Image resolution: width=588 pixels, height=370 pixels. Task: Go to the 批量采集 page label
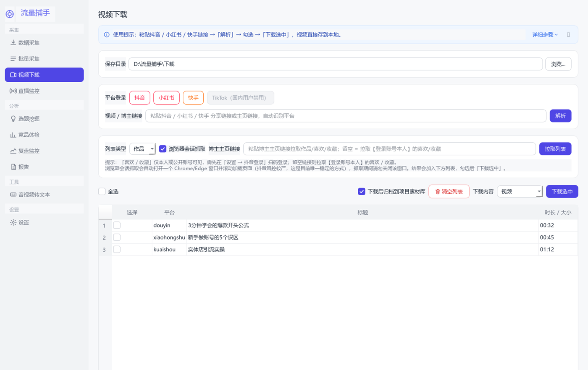coord(29,59)
